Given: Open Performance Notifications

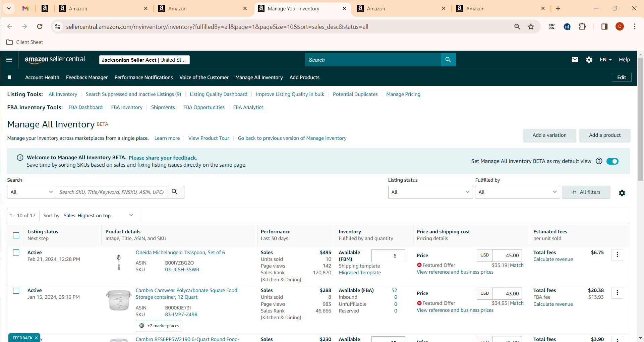Looking at the screenshot, I should coord(143,77).
